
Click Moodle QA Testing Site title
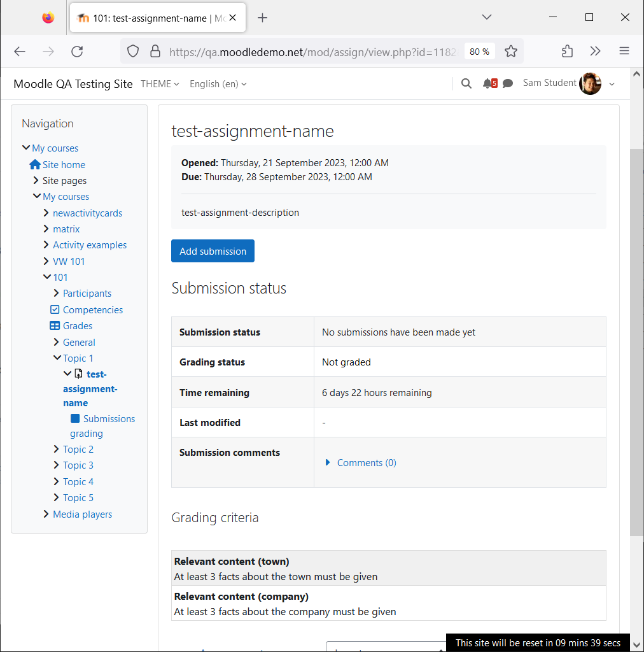click(x=73, y=84)
